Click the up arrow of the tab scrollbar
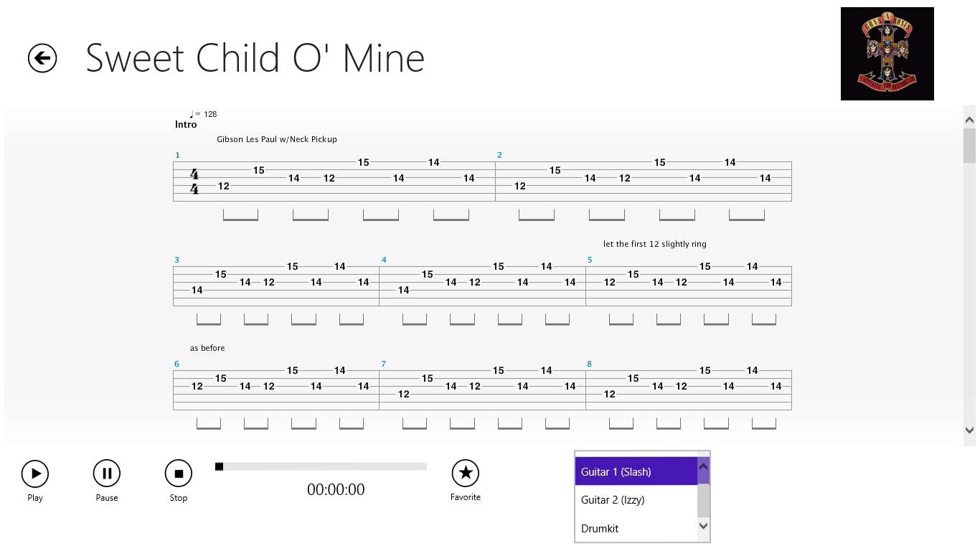Image resolution: width=980 pixels, height=551 pixels. point(969,118)
